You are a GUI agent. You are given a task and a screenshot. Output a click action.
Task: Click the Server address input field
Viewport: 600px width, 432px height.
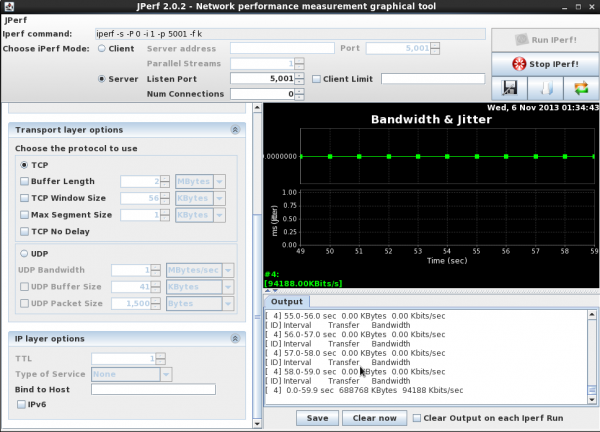click(x=282, y=48)
